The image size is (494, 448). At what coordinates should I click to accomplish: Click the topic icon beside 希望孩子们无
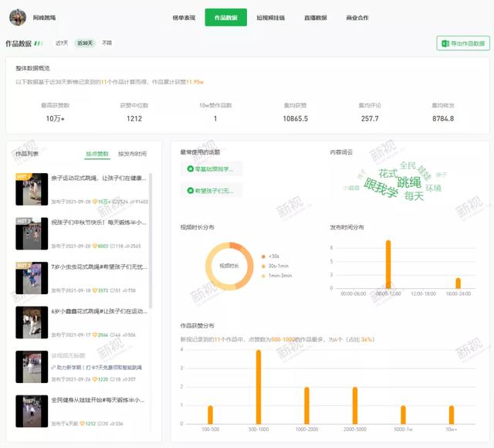click(x=189, y=190)
